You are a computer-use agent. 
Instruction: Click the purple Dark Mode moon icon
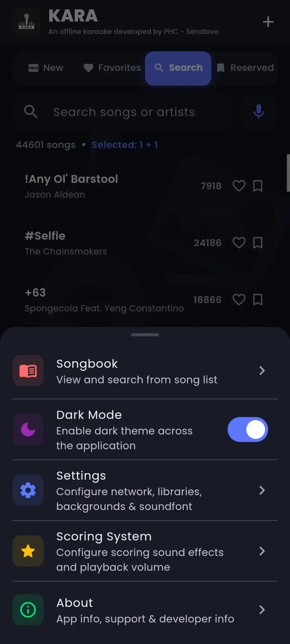[28, 430]
